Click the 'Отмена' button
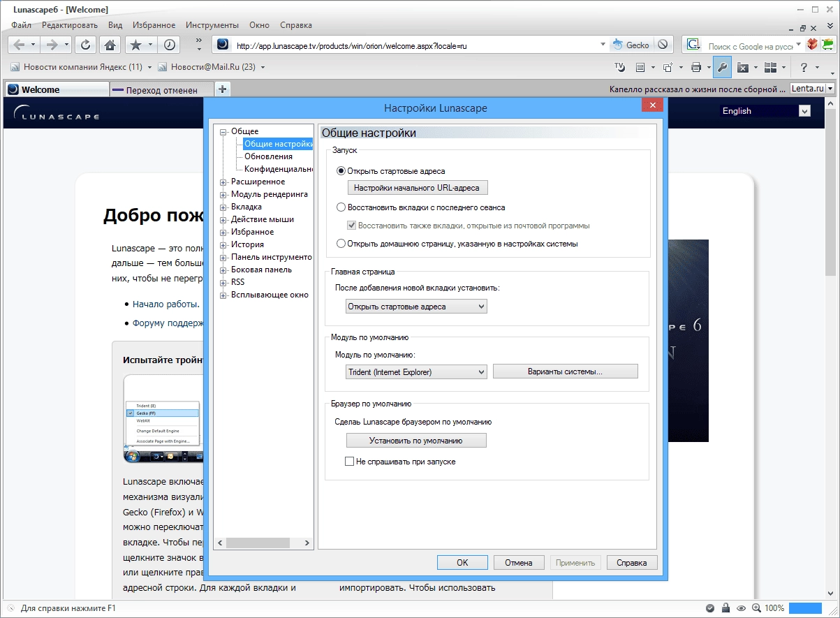 pos(519,562)
